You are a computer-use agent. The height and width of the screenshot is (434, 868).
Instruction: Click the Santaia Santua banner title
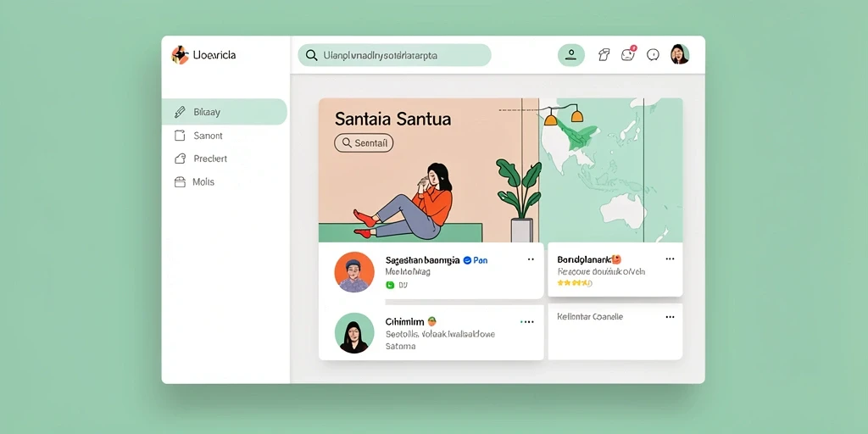(x=392, y=119)
